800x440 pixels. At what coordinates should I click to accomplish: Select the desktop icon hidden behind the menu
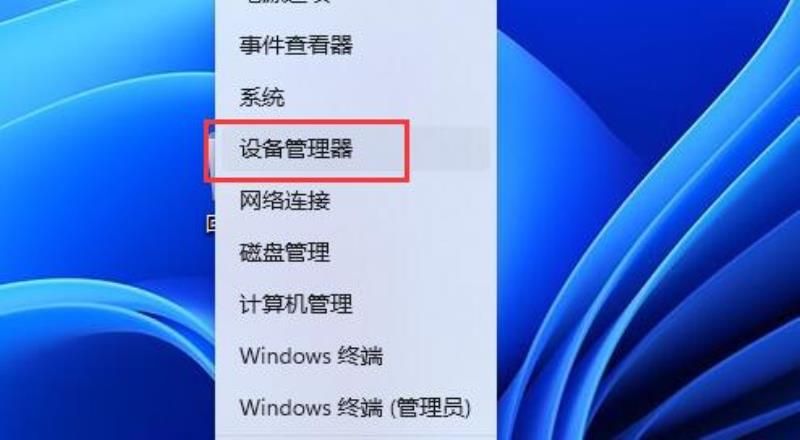coord(211,223)
